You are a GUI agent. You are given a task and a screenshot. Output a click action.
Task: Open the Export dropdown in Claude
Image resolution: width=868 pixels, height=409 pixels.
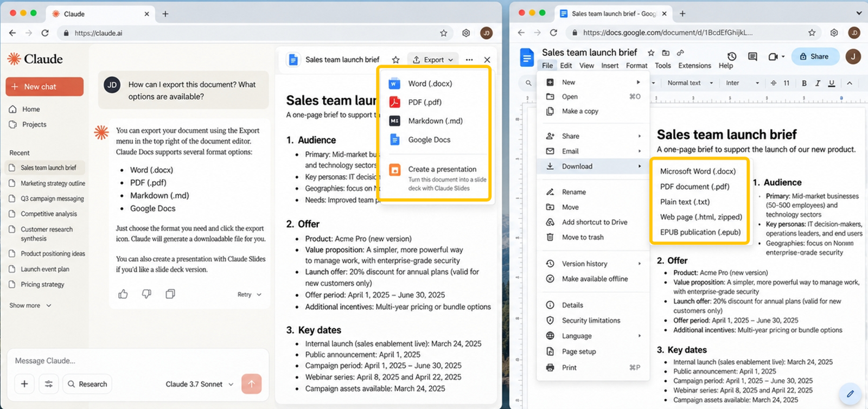click(433, 60)
